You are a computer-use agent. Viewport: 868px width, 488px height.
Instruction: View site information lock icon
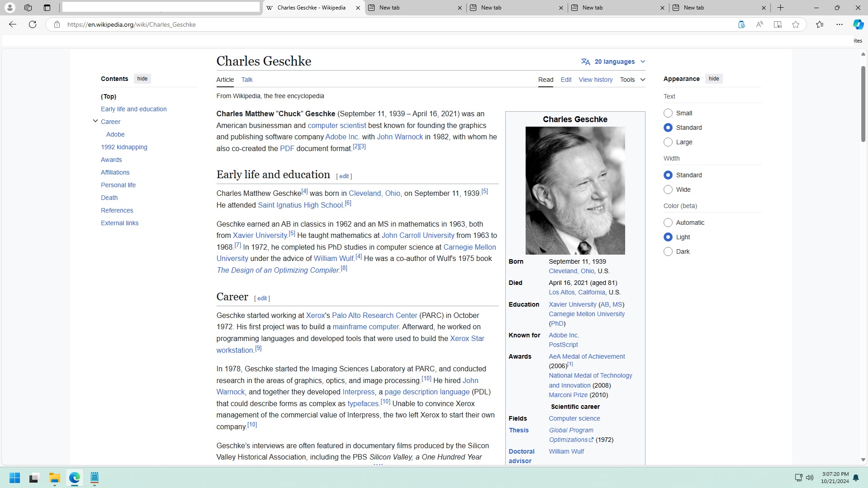click(57, 24)
